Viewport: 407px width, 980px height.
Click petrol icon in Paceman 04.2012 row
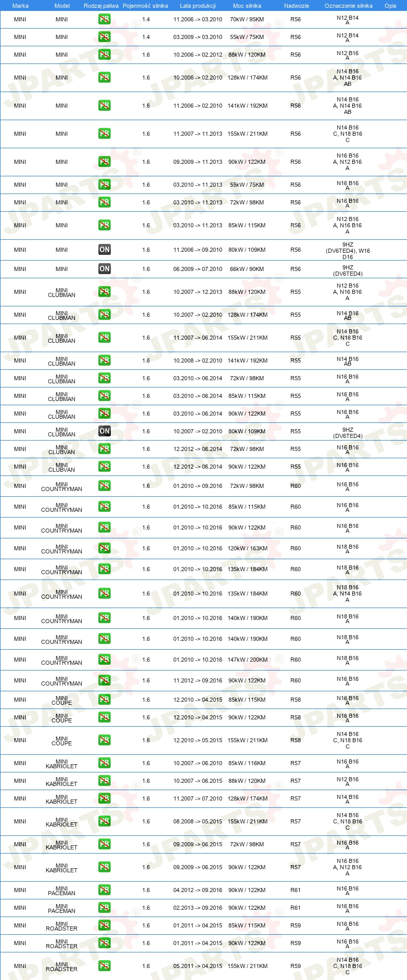[x=105, y=890]
